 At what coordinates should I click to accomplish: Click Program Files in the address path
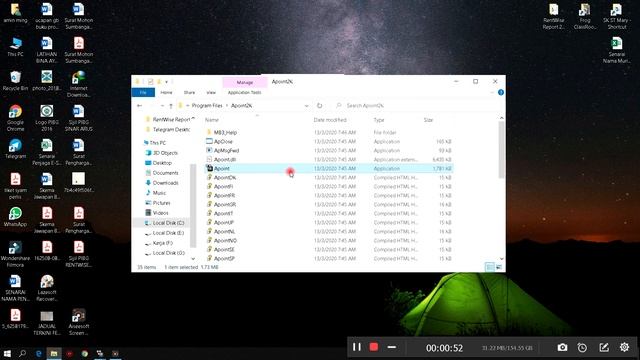pos(207,106)
